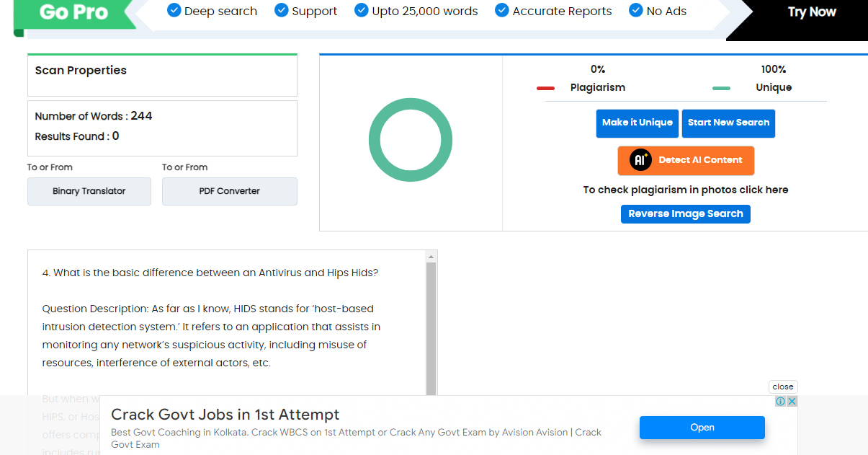Click the 'Accurate Reports' feature text
The height and width of the screenshot is (455, 868).
(x=563, y=12)
